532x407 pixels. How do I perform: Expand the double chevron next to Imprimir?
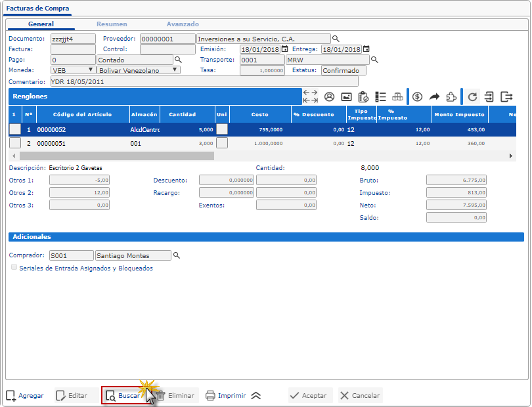tap(256, 395)
